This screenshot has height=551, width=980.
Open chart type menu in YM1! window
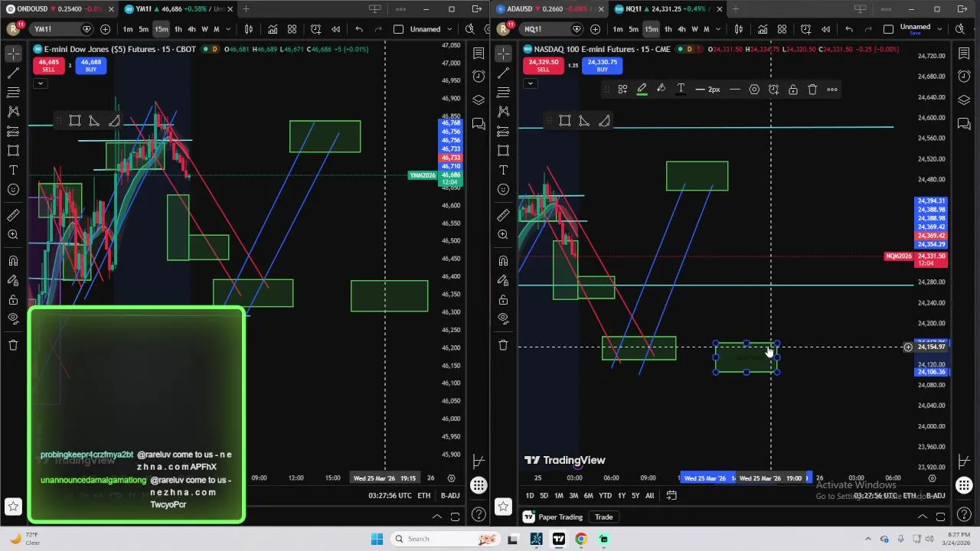pos(248,29)
